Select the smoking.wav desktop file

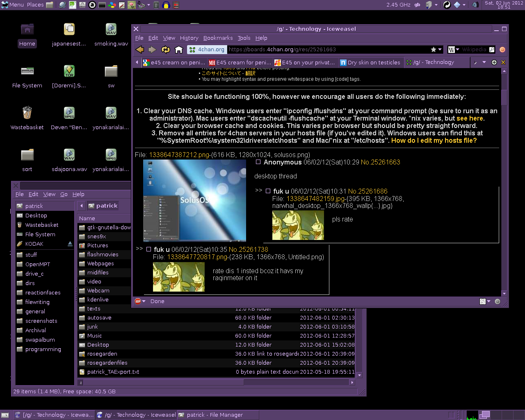(x=111, y=35)
